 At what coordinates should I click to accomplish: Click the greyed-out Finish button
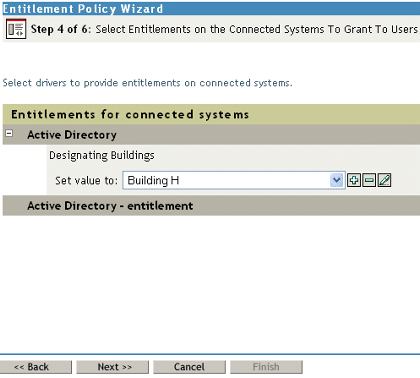(266, 367)
